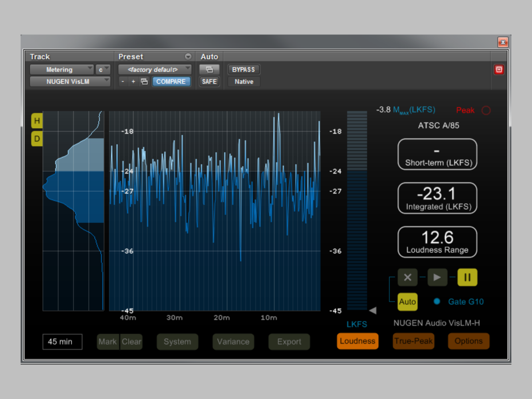Open the Metering track dropdown
532x399 pixels.
point(62,70)
